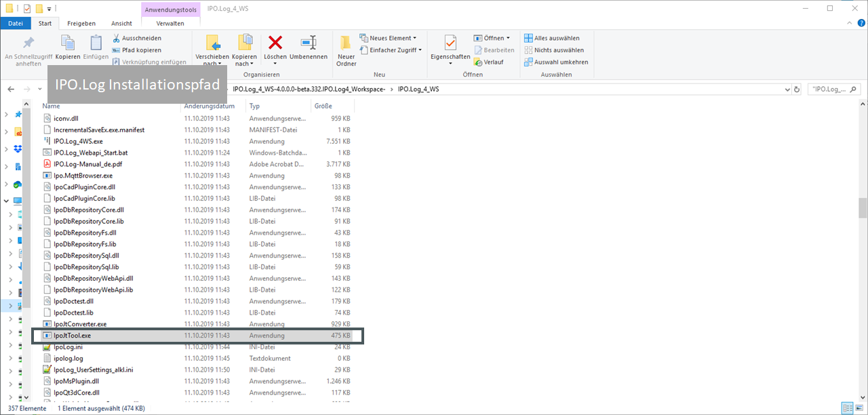Screen dimensions: 868x415
Task: Switch to details view in status bar
Action: click(x=847, y=408)
